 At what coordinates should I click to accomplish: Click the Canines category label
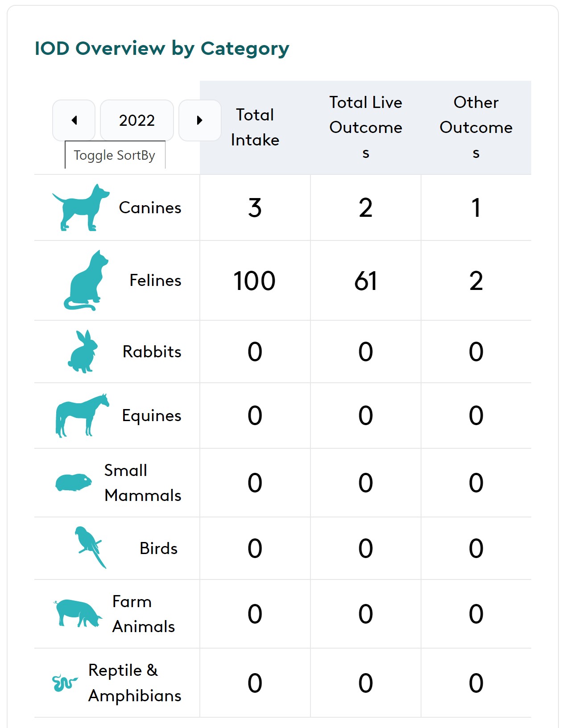(x=150, y=208)
